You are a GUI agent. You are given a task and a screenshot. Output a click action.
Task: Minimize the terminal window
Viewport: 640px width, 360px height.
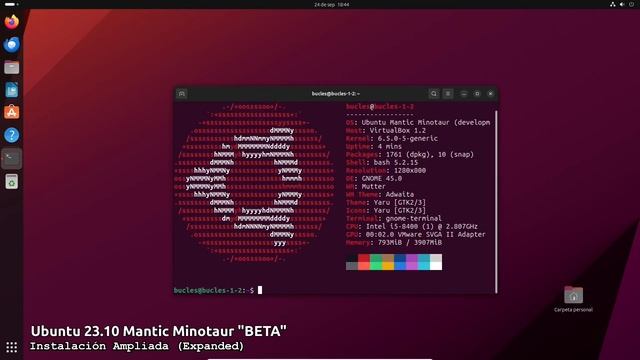click(x=464, y=94)
